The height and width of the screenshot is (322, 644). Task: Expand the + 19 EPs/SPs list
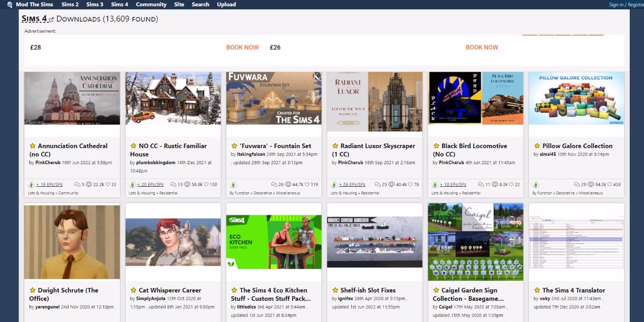(x=49, y=184)
